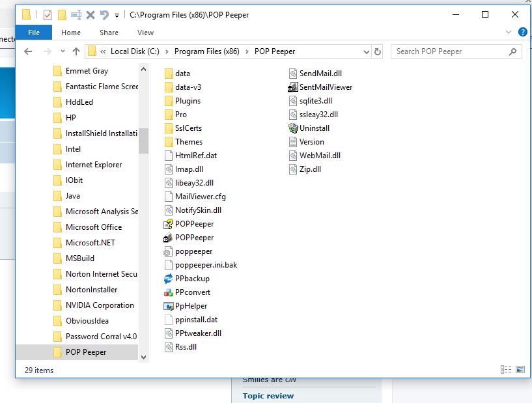Navigate to Local Disk (C:) in address bar
The image size is (532, 403).
pyautogui.click(x=135, y=51)
